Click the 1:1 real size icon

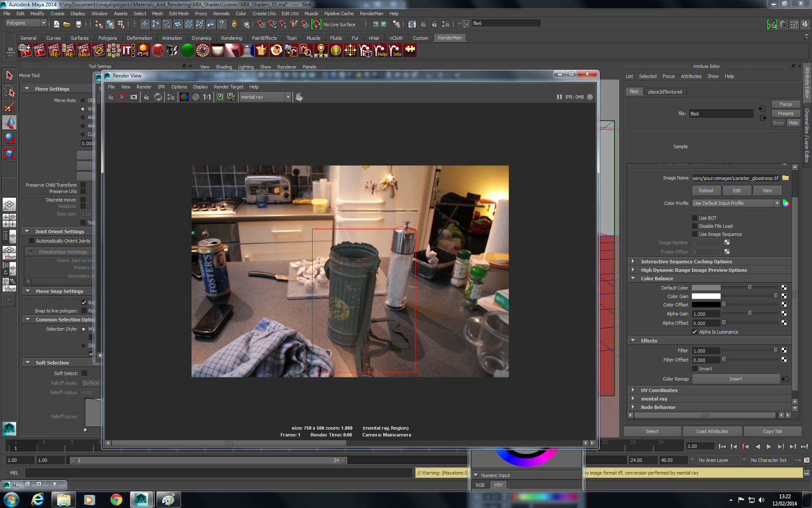(x=207, y=97)
